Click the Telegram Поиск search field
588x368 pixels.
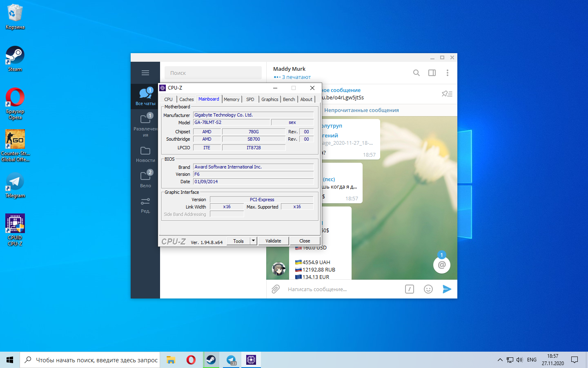click(213, 73)
